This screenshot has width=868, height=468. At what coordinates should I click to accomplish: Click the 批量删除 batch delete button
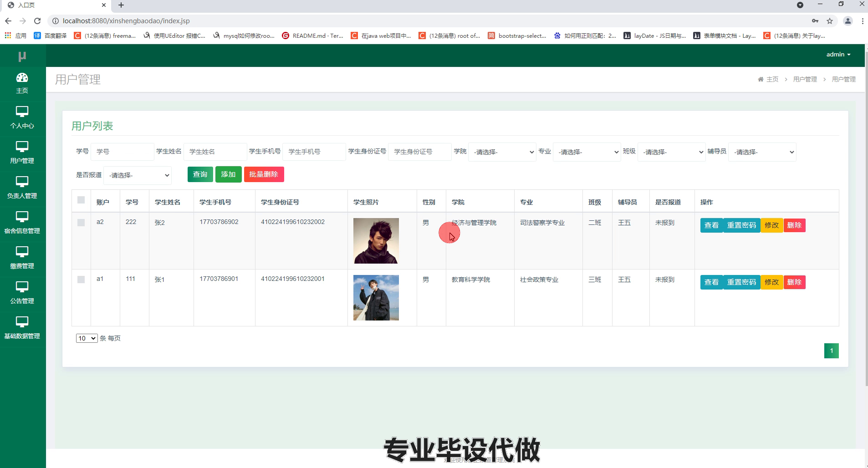tap(264, 174)
